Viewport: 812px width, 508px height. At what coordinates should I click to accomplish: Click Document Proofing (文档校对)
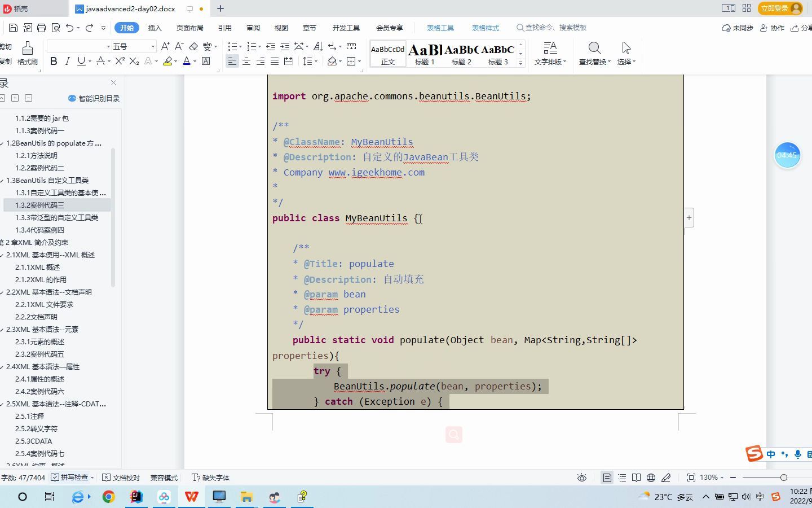[121, 478]
